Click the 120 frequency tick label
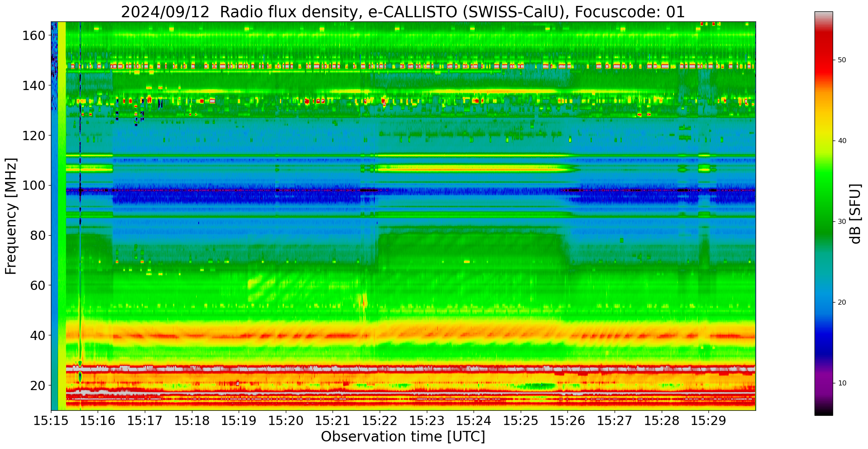868x449 pixels. pyautogui.click(x=34, y=135)
